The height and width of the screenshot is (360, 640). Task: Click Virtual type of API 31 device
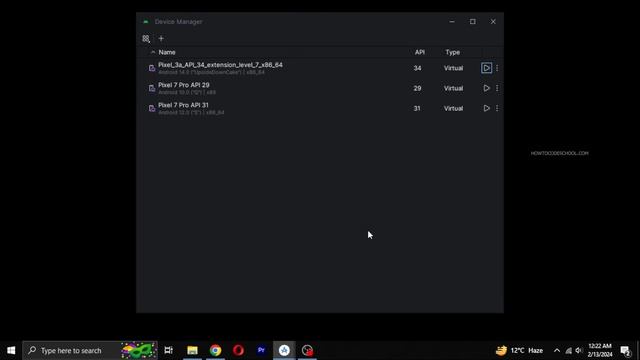[x=453, y=108]
